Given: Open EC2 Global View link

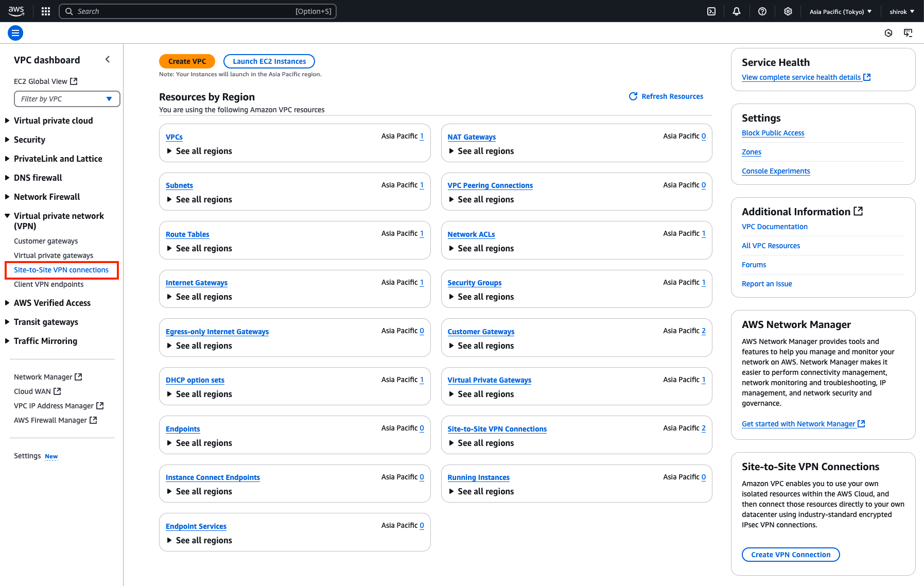Looking at the screenshot, I should [41, 81].
